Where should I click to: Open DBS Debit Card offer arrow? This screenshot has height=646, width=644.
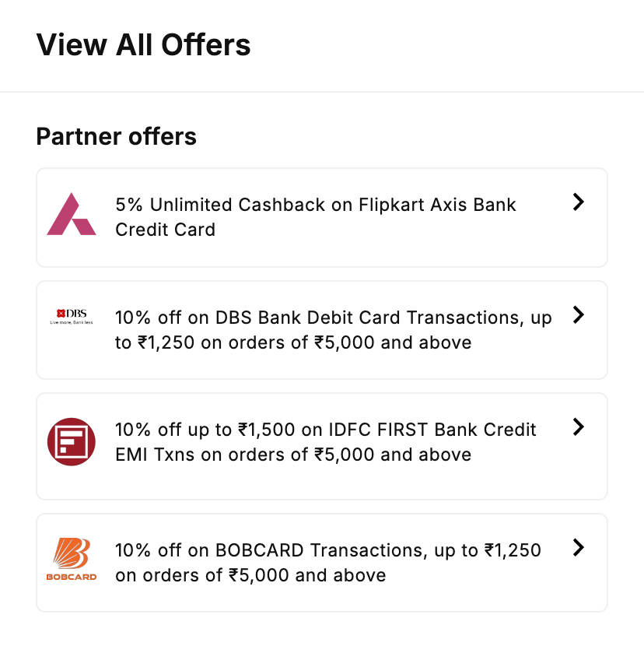578,315
